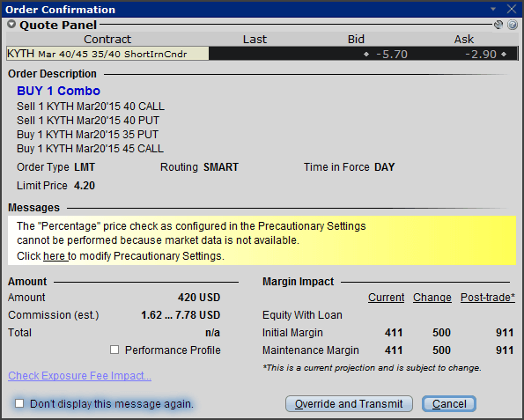Viewport: 524px width, 420px height.
Task: Open the Quote Panel help question icon
Action: tap(513, 25)
